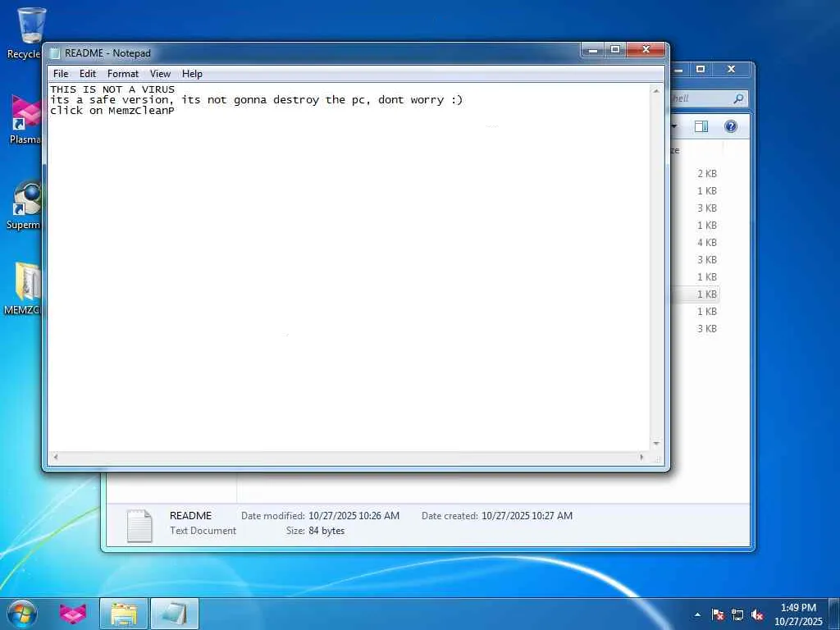Screen dimensions: 840x630
Task: Click the Action Center flag tray icon
Action: pyautogui.click(x=717, y=614)
